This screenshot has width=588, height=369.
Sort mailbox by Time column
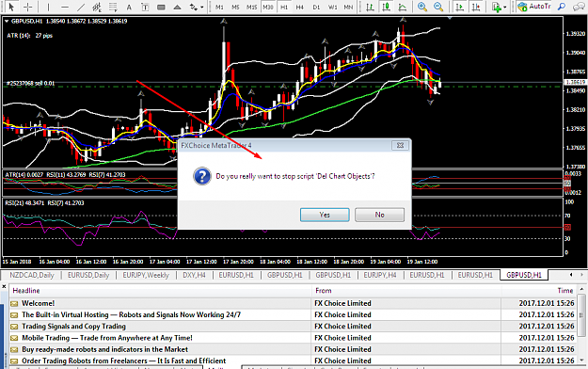[540, 291]
